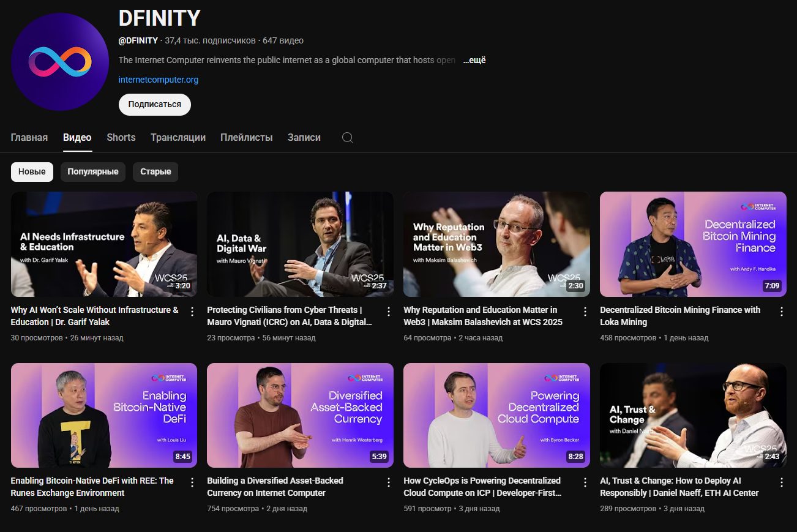Open title Enabling Bitcoin-Native DeFi with REE
The height and width of the screenshot is (532, 797).
point(92,487)
